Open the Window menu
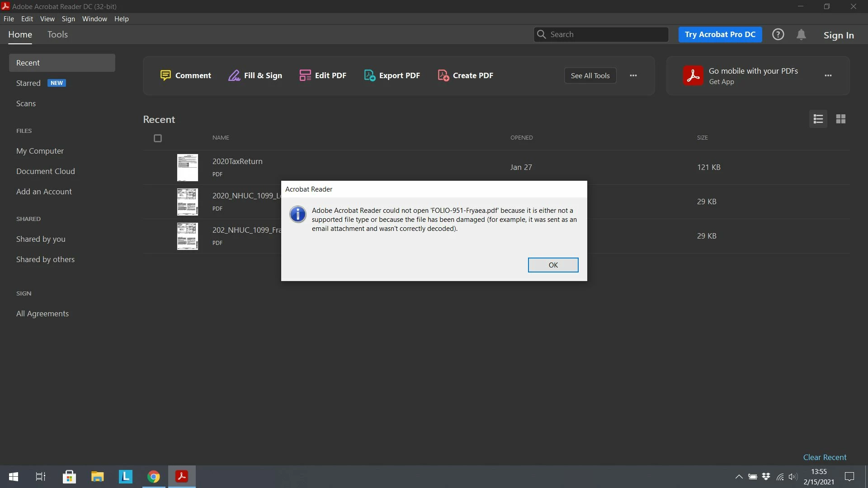This screenshot has width=868, height=488. (x=94, y=19)
